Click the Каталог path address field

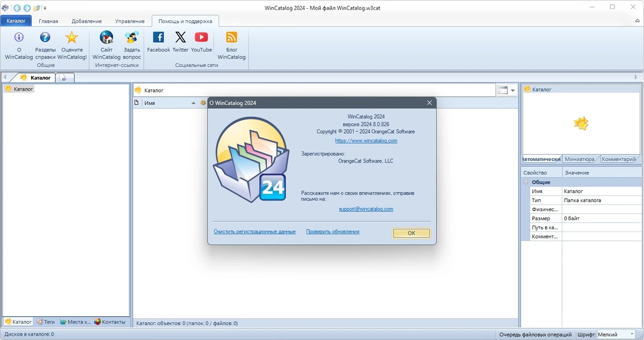point(314,90)
